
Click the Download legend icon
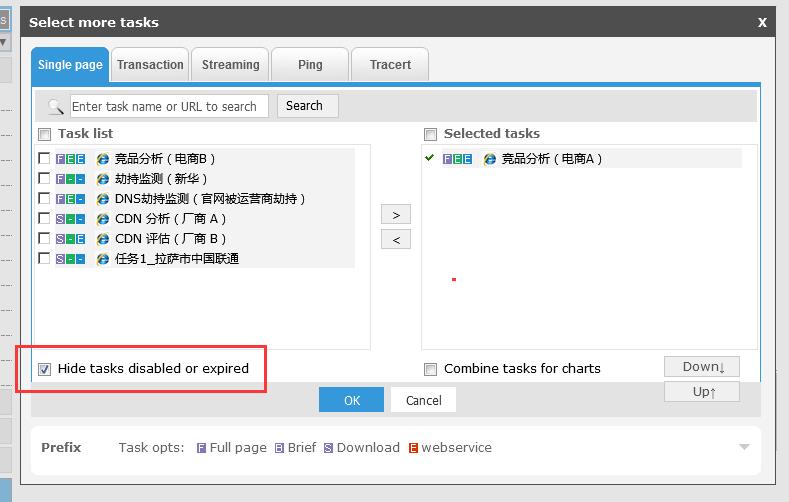pos(328,448)
